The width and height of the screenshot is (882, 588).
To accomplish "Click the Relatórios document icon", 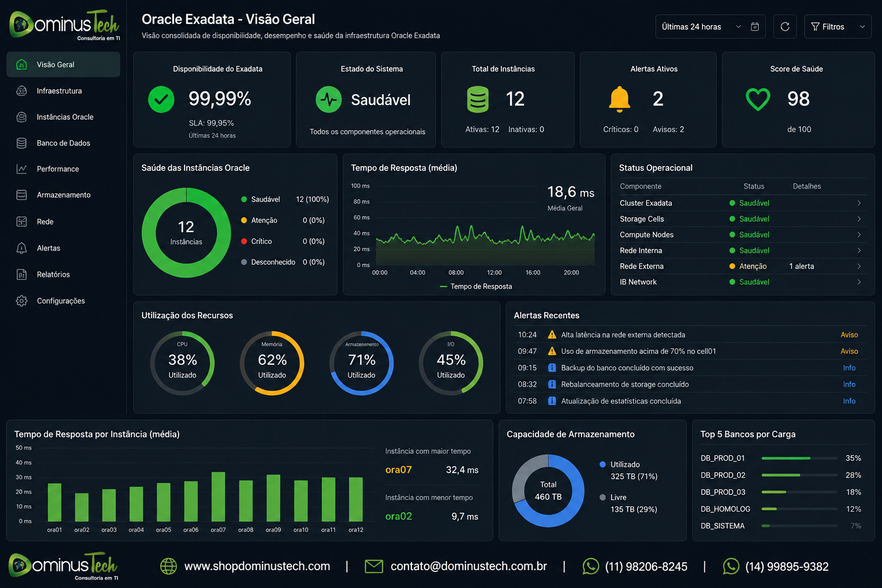I will tap(22, 274).
